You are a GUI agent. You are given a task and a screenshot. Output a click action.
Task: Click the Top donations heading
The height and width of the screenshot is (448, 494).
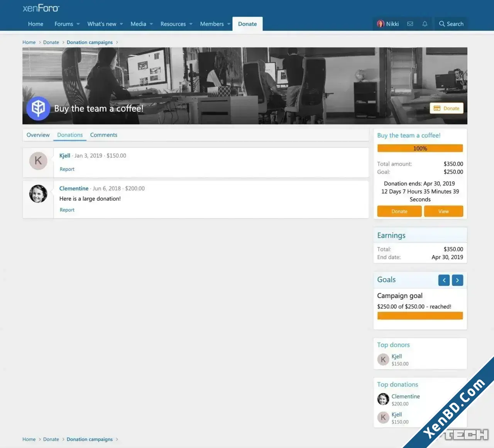398,385
